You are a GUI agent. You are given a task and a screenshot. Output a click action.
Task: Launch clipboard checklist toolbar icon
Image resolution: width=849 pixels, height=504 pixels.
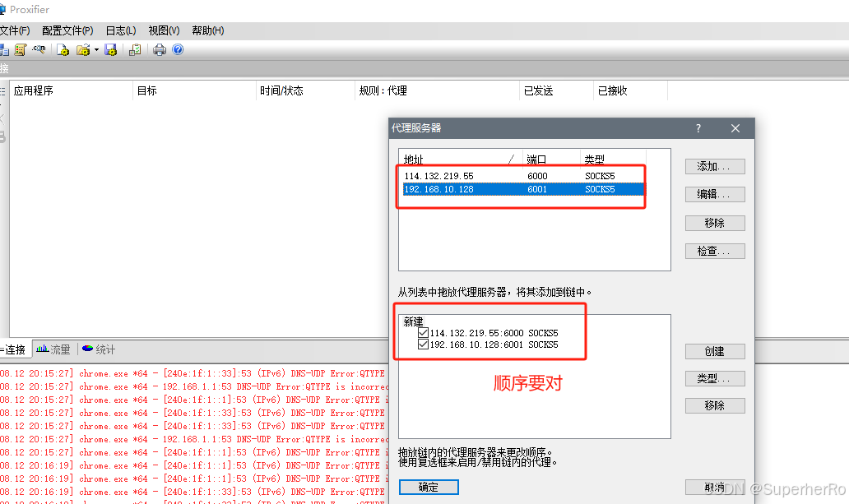(x=135, y=50)
